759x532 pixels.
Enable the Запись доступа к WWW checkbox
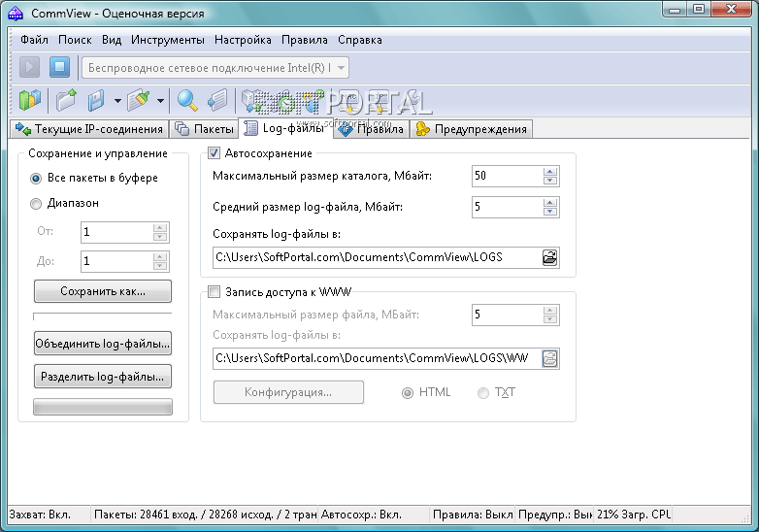pos(214,291)
